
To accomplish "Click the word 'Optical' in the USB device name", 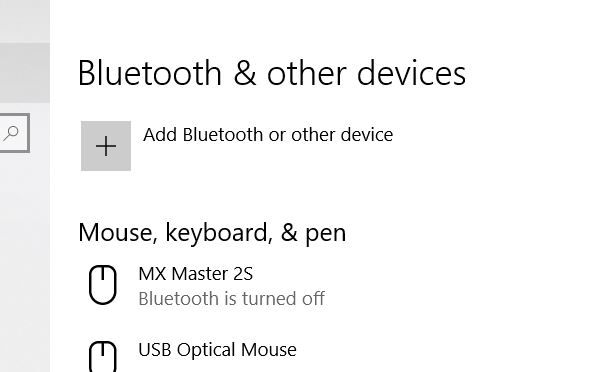I will [206, 351].
